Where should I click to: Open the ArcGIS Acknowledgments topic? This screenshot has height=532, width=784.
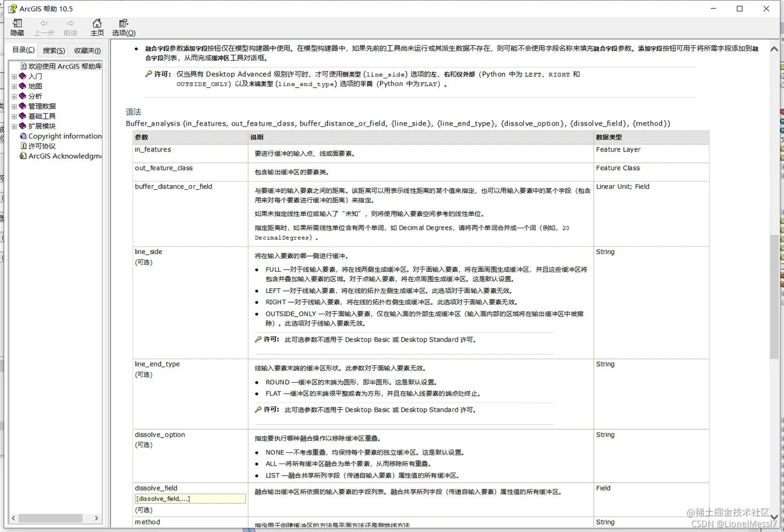pyautogui.click(x=65, y=156)
